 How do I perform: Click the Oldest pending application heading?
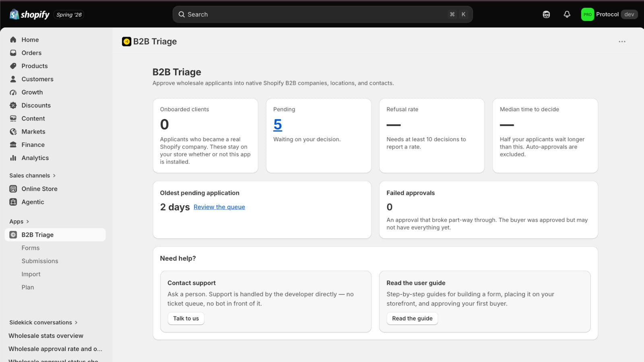coord(200,193)
